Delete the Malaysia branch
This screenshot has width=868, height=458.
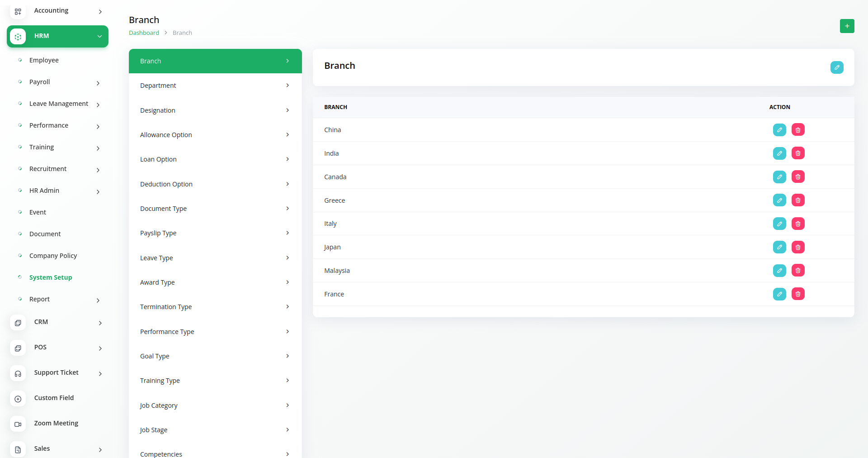[798, 271]
